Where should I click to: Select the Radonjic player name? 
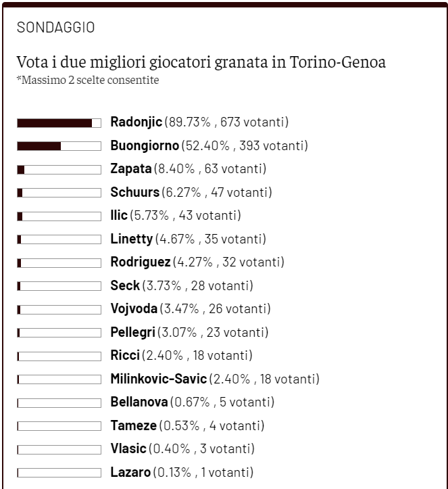point(136,122)
